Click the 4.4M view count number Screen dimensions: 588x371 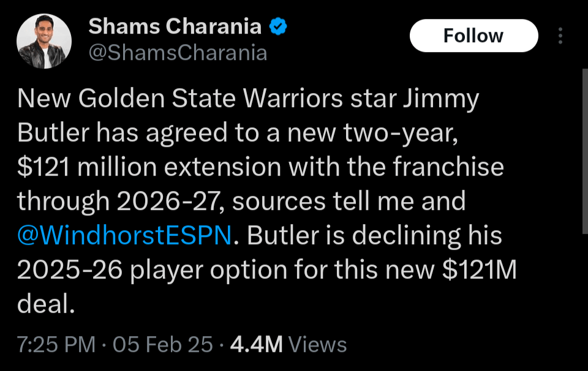(x=256, y=345)
